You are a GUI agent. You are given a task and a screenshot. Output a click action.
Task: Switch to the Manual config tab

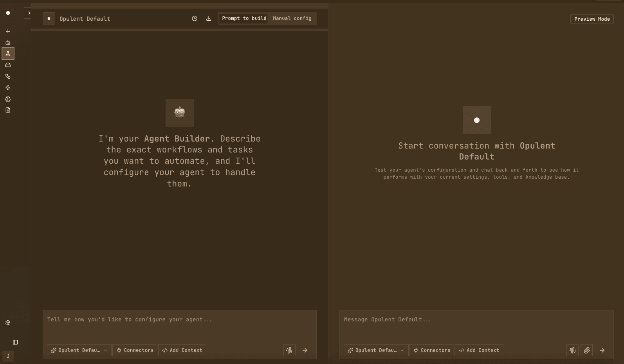tap(292, 18)
